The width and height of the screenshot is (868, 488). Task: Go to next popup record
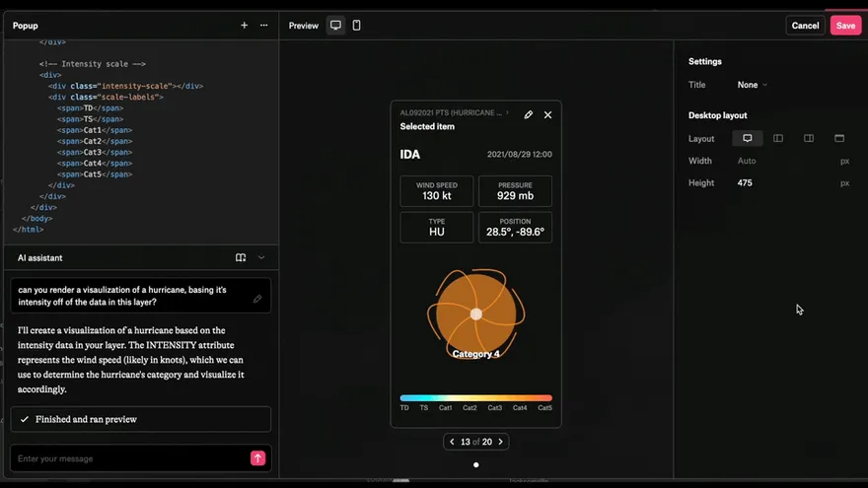click(x=500, y=442)
